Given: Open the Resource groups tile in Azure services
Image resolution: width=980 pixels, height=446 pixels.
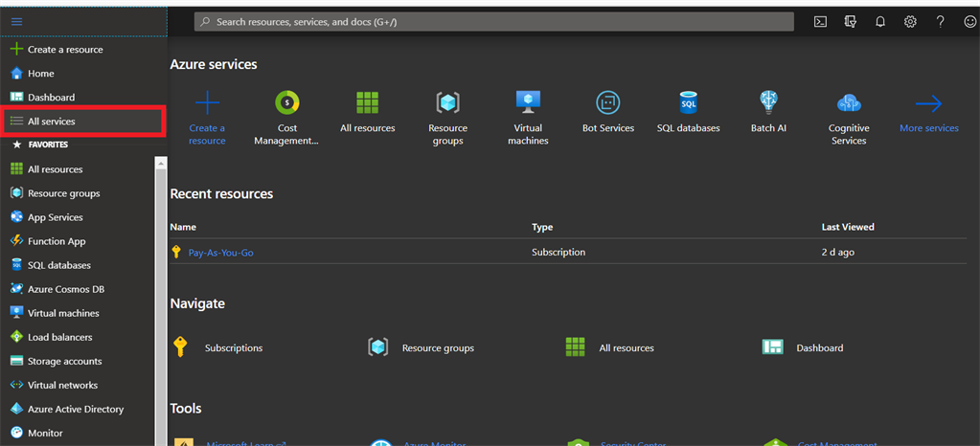Looking at the screenshot, I should click(447, 118).
